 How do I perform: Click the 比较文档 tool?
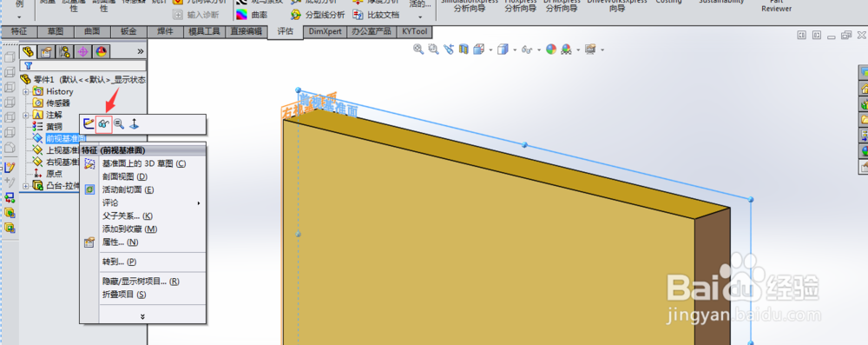[376, 15]
